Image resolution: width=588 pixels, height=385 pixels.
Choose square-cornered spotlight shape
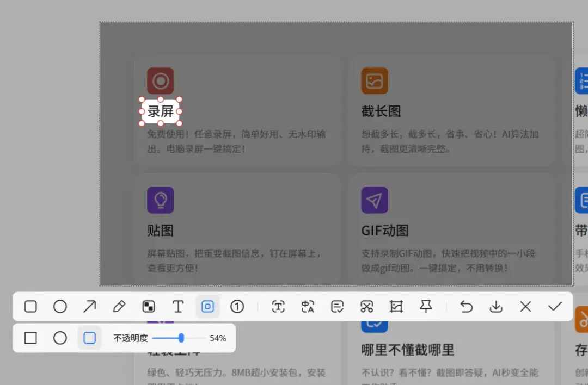[30, 338]
